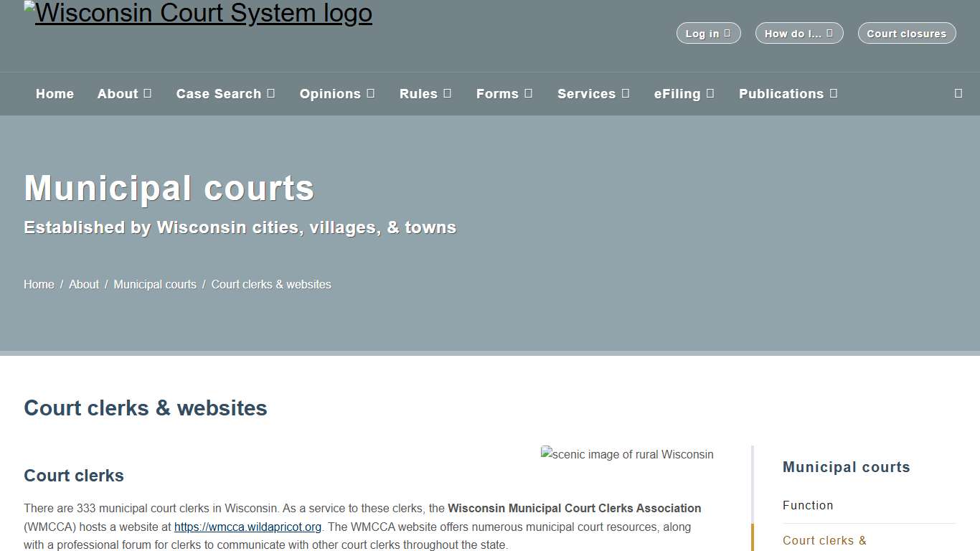Open the wmcca.wildapricot.org link

click(x=247, y=527)
